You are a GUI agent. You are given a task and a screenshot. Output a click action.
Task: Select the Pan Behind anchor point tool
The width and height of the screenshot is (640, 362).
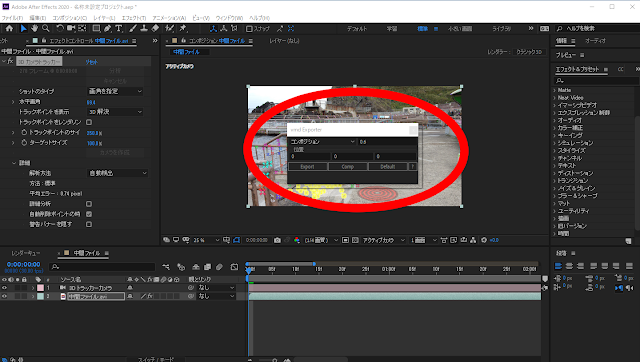tap(82, 29)
